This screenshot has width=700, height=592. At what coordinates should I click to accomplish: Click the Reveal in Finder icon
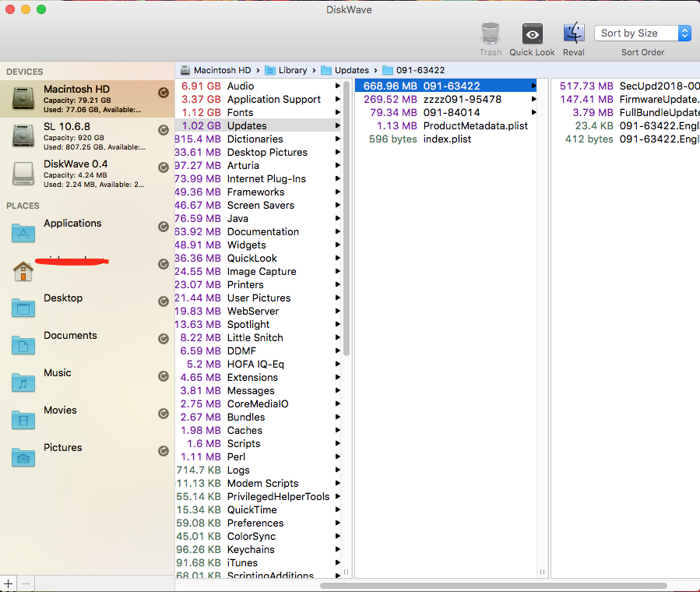pos(574,34)
